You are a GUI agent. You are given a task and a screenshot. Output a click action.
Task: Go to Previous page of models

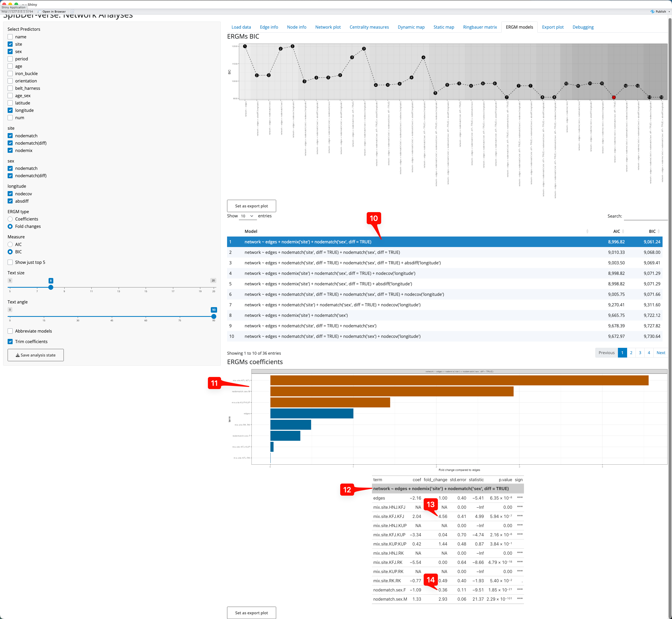[606, 353]
